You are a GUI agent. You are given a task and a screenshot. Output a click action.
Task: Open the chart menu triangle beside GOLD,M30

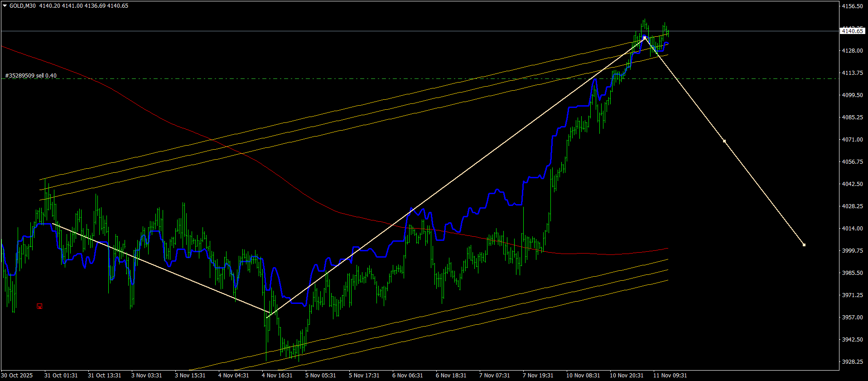click(x=5, y=6)
